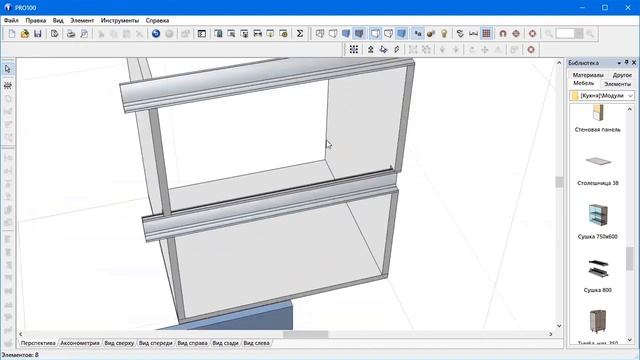Screen dimensions: 640x360
Task: Click the print icon in the toolbar
Action: 71,34
